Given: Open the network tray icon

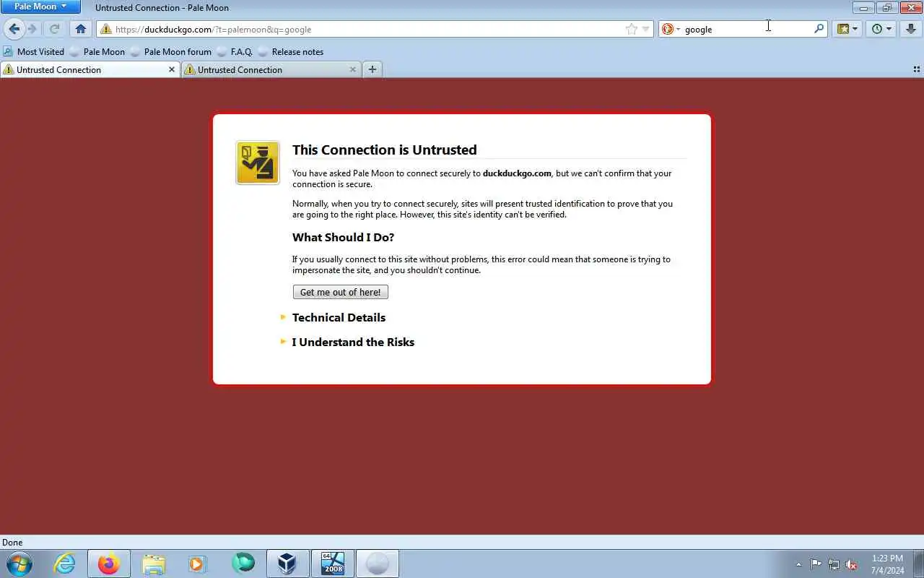Looking at the screenshot, I should [834, 564].
